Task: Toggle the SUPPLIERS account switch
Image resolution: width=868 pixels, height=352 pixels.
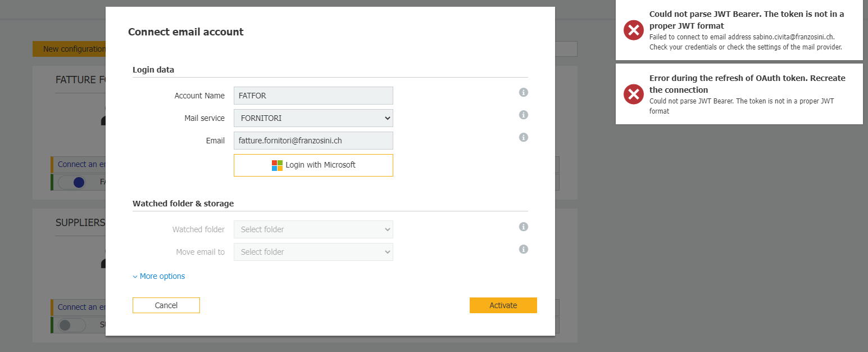Action: point(72,325)
